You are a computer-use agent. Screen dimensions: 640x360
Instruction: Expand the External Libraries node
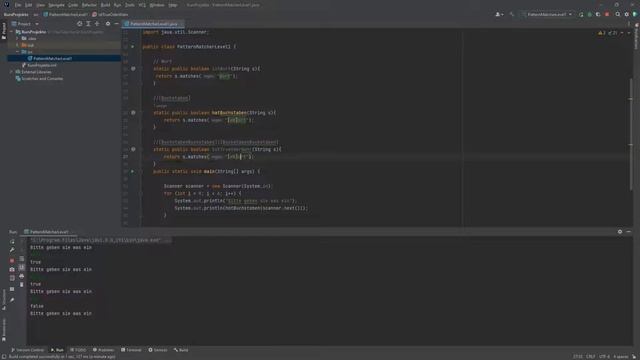coord(11,72)
